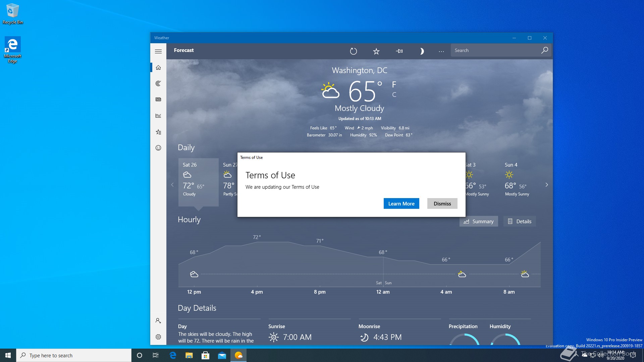Go to Forecast home in sidebar
Viewport: 644px width, 362px height.
pyautogui.click(x=158, y=68)
